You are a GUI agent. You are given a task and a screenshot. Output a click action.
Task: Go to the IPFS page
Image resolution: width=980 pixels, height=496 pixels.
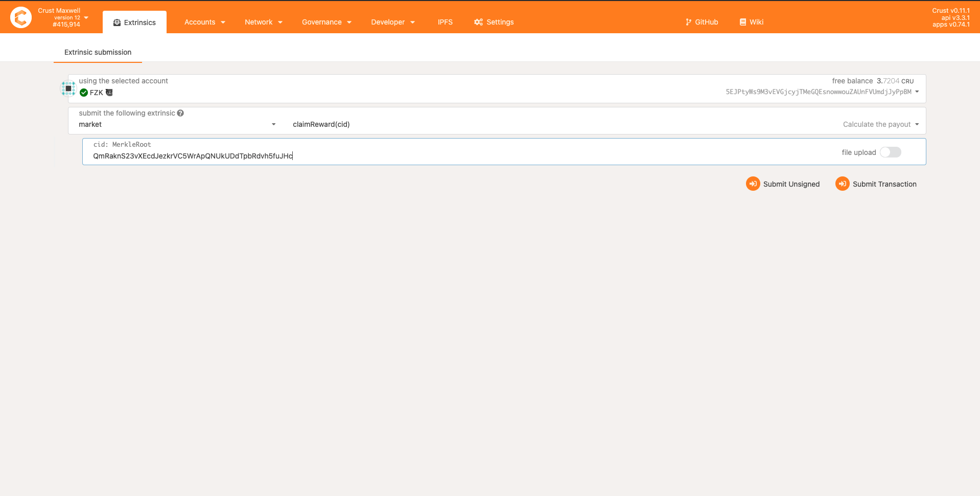(x=445, y=22)
